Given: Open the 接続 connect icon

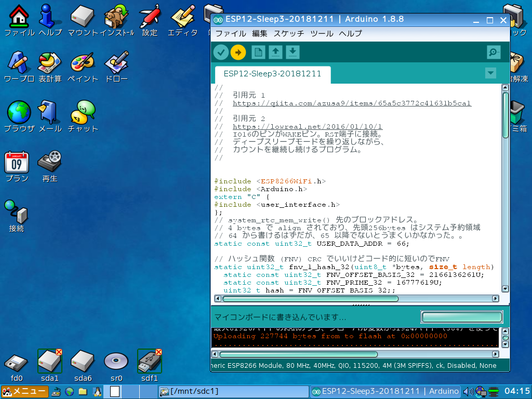Looking at the screenshot, I should point(16,216).
